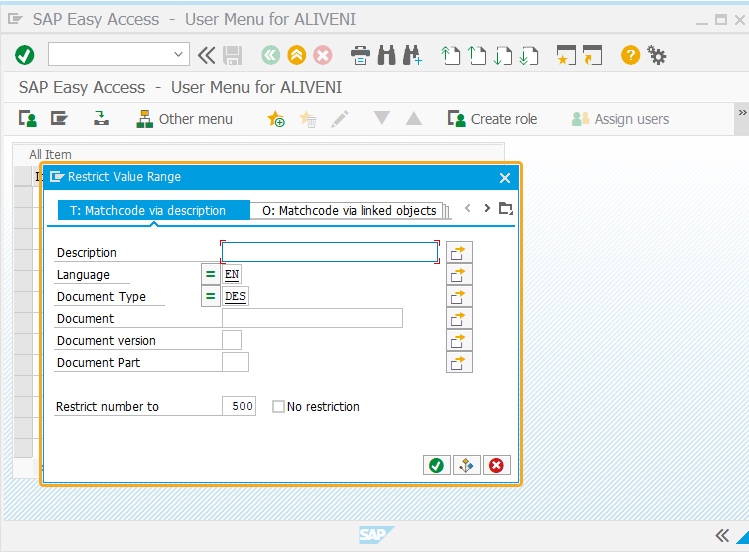Click the Assign users button
This screenshot has height=552, width=749.
[x=620, y=119]
